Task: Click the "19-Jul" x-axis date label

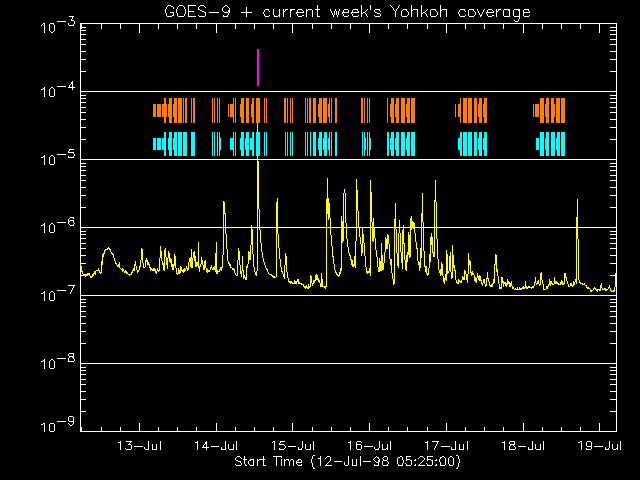Action: tap(600, 445)
